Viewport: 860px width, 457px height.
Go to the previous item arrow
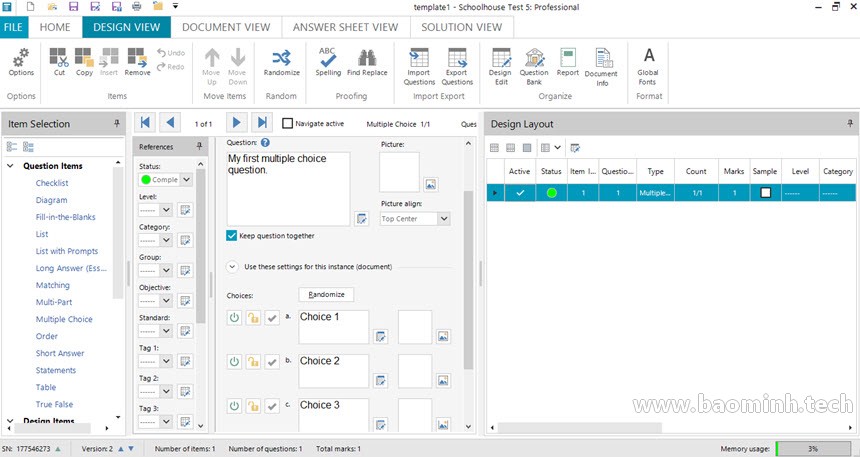click(x=170, y=123)
